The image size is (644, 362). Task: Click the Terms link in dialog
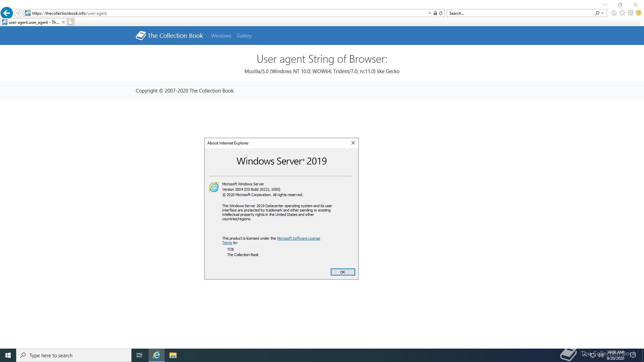[x=227, y=243]
